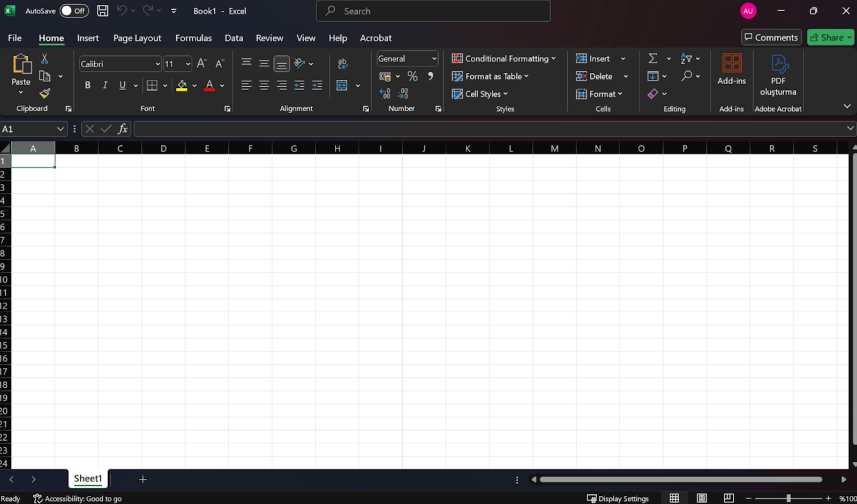Screen dimensions: 857x504
Task: Click the Cut scissors icon
Action: 45,59
